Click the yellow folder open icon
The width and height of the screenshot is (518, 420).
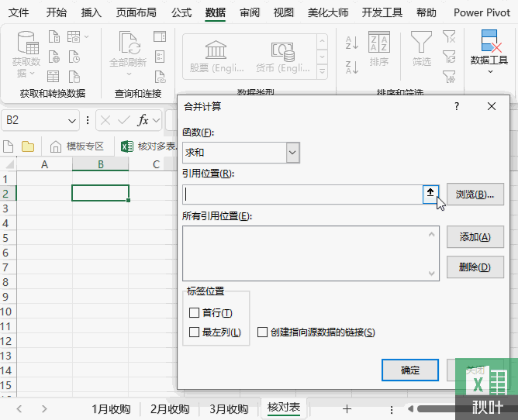(x=28, y=146)
